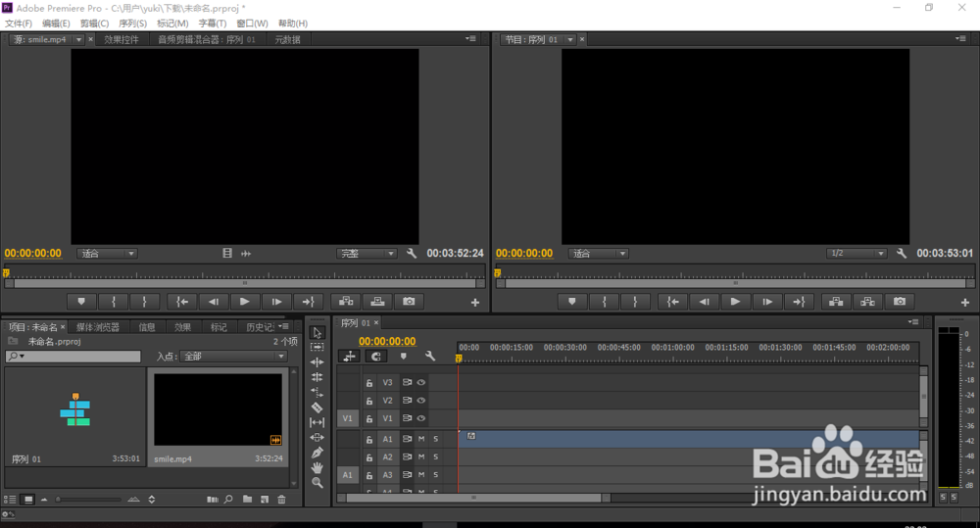980x528 pixels.
Task: Switch to the 效果控件 tab
Action: point(122,39)
